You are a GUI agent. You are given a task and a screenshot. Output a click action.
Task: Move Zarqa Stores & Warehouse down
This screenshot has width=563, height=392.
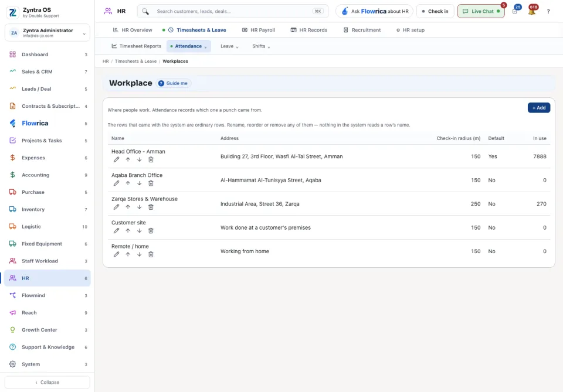point(140,207)
